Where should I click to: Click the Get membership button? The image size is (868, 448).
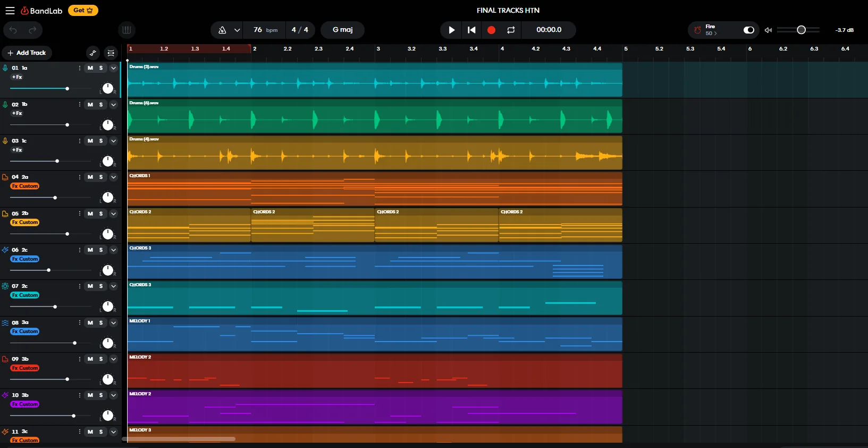83,10
